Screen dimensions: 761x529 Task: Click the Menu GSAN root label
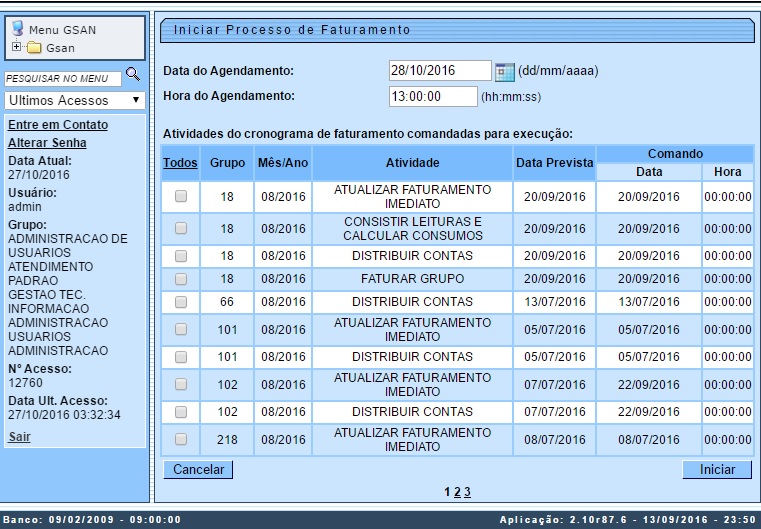(x=62, y=30)
